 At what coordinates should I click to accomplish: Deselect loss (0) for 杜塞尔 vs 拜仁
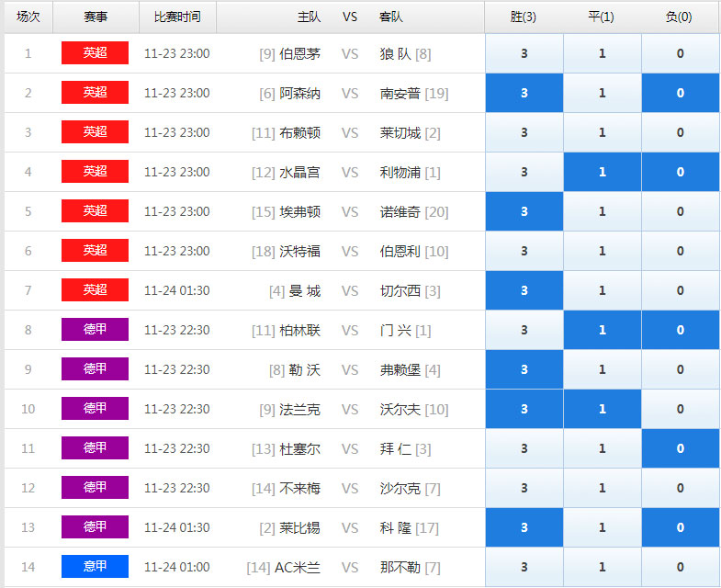pyautogui.click(x=681, y=449)
